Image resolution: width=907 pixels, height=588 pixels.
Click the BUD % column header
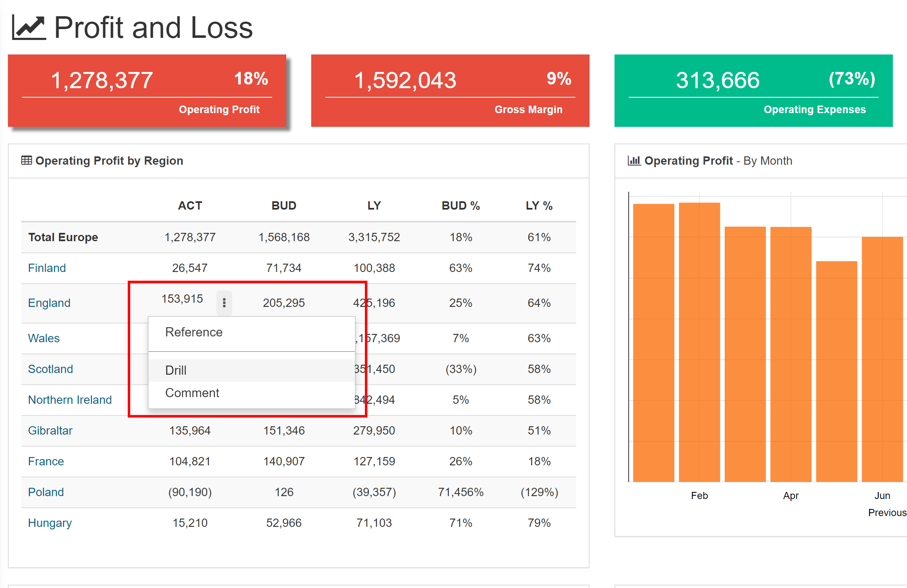coord(461,206)
